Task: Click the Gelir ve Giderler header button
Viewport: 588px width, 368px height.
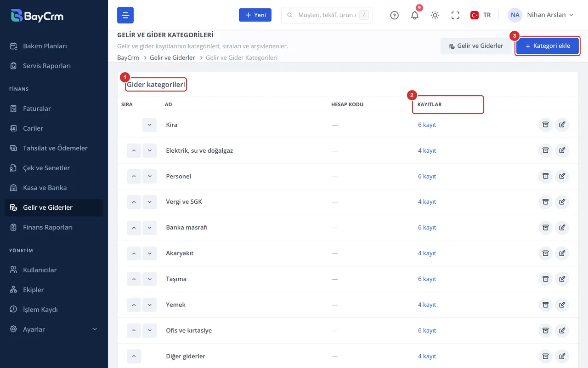Action: tap(476, 46)
